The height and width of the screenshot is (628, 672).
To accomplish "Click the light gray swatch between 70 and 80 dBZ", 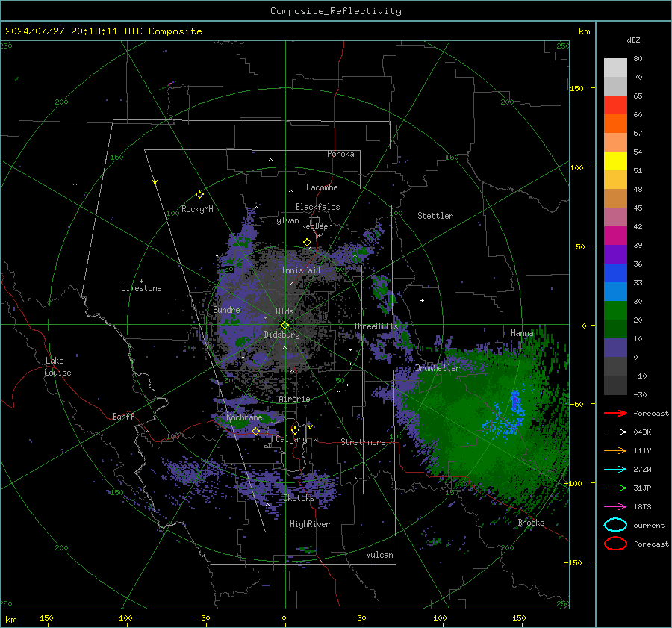I will [x=615, y=68].
